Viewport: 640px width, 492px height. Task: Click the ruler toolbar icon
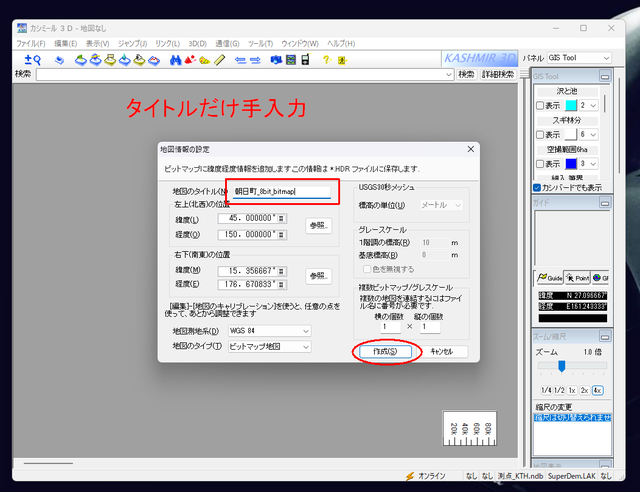click(220, 60)
